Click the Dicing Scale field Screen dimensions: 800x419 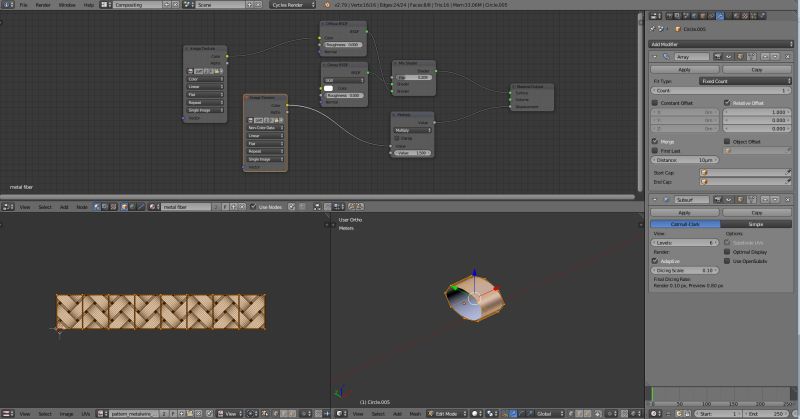click(685, 270)
